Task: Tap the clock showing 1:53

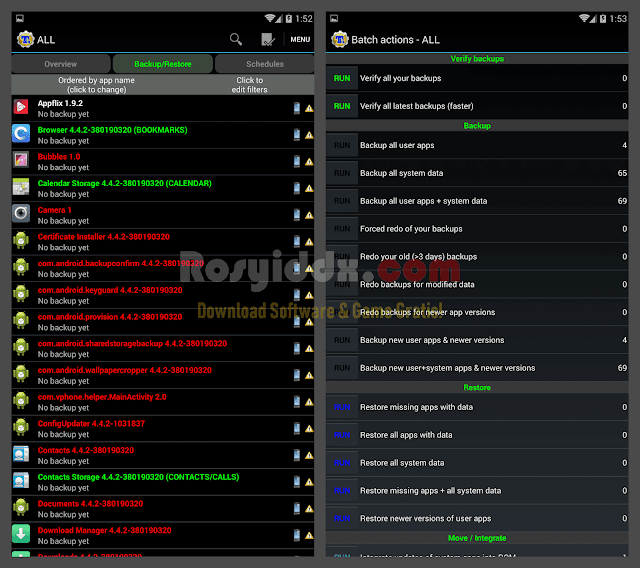Action: point(618,19)
